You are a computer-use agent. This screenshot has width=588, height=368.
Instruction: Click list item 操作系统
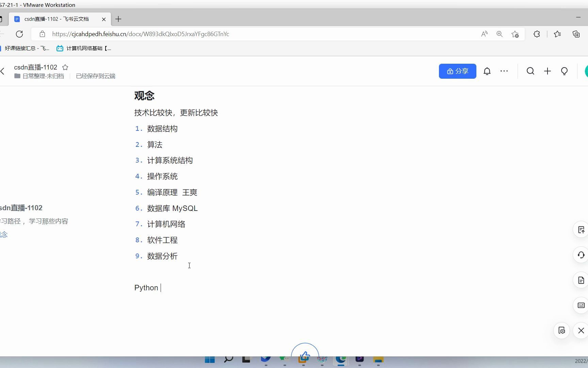coord(162,177)
